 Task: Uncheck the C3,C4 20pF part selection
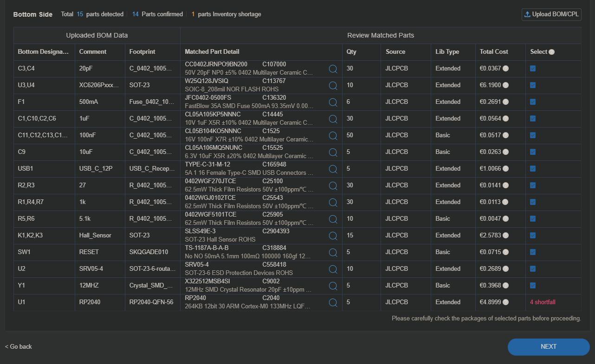tap(533, 69)
